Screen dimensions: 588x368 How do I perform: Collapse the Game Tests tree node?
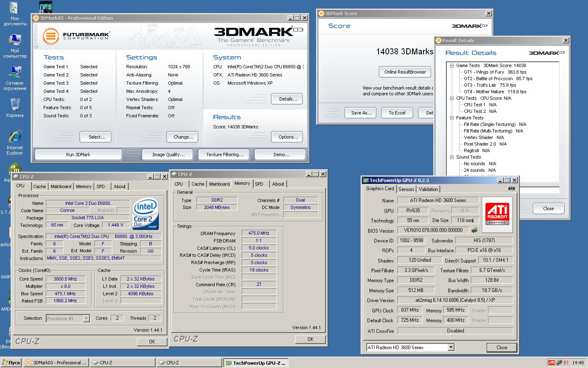click(452, 65)
